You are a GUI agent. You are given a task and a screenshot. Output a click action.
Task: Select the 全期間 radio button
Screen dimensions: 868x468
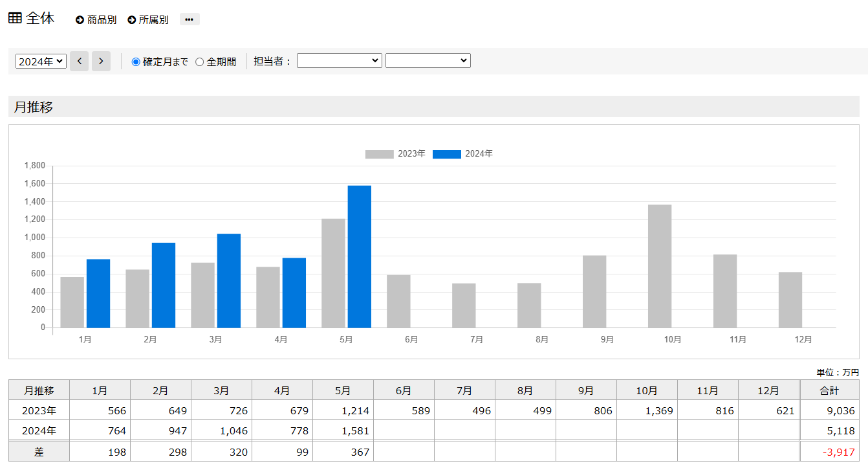pyautogui.click(x=199, y=62)
